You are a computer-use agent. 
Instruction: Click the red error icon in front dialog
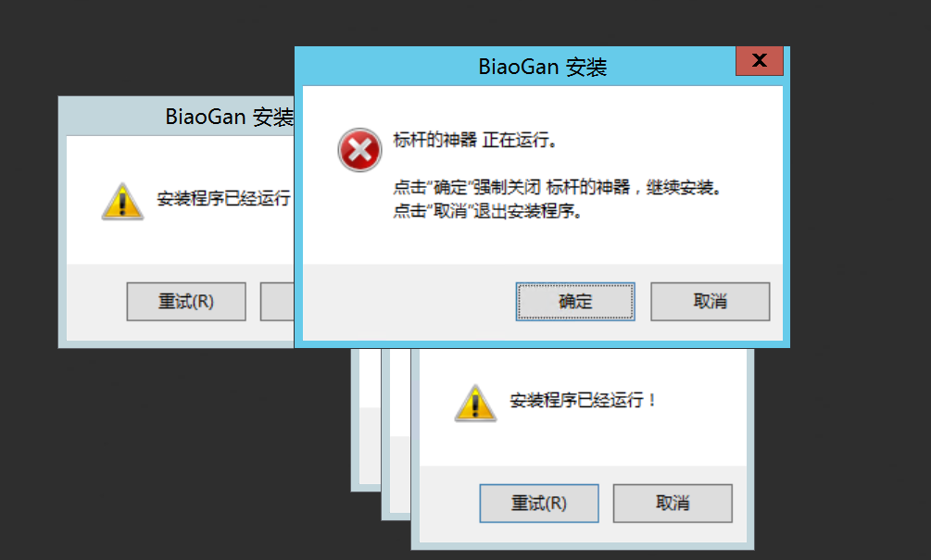point(359,150)
